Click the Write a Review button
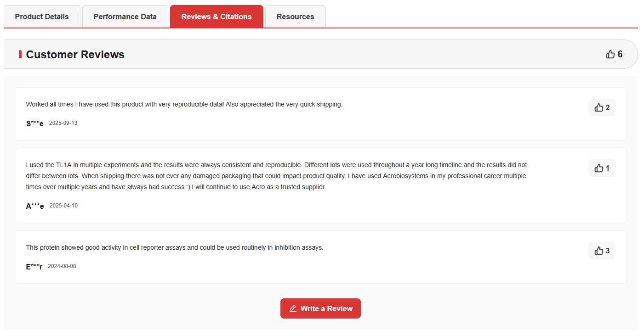Viewport: 644px width, 336px height. click(x=320, y=308)
